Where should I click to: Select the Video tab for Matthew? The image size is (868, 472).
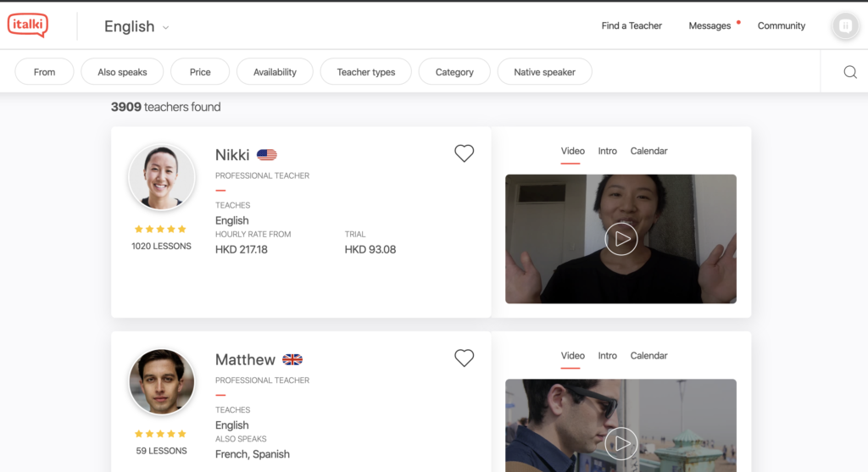pyautogui.click(x=572, y=356)
